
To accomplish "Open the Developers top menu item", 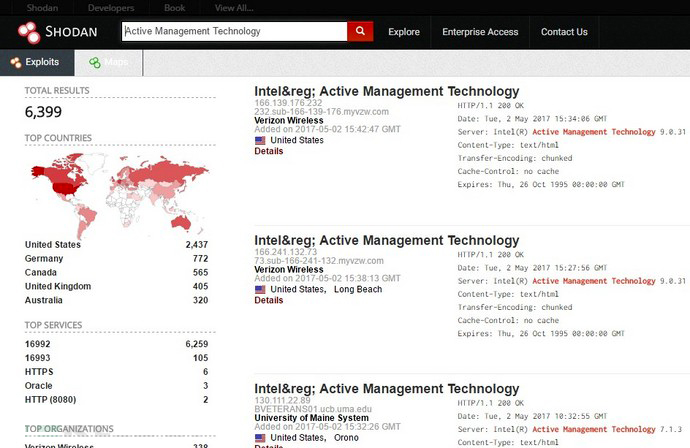I will click(x=111, y=7).
